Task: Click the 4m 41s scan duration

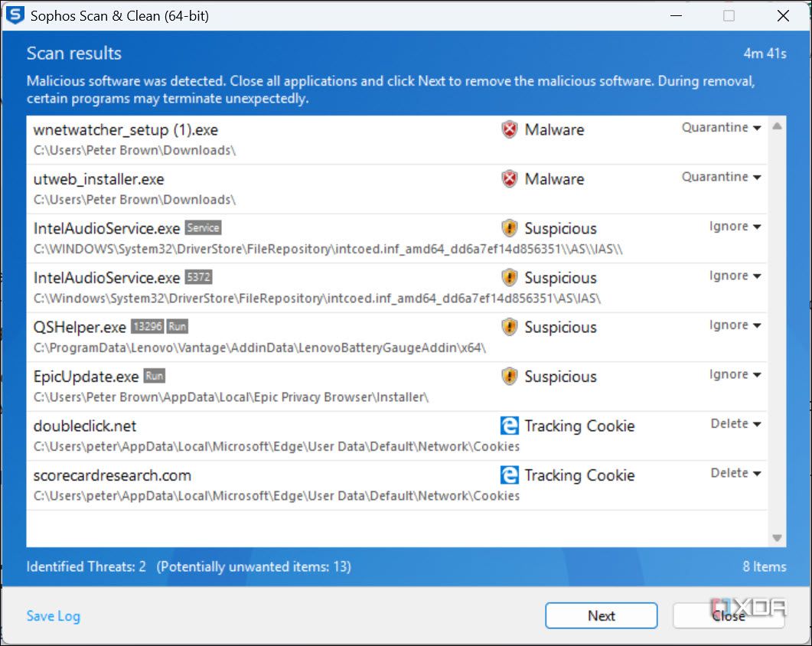Action: [765, 54]
